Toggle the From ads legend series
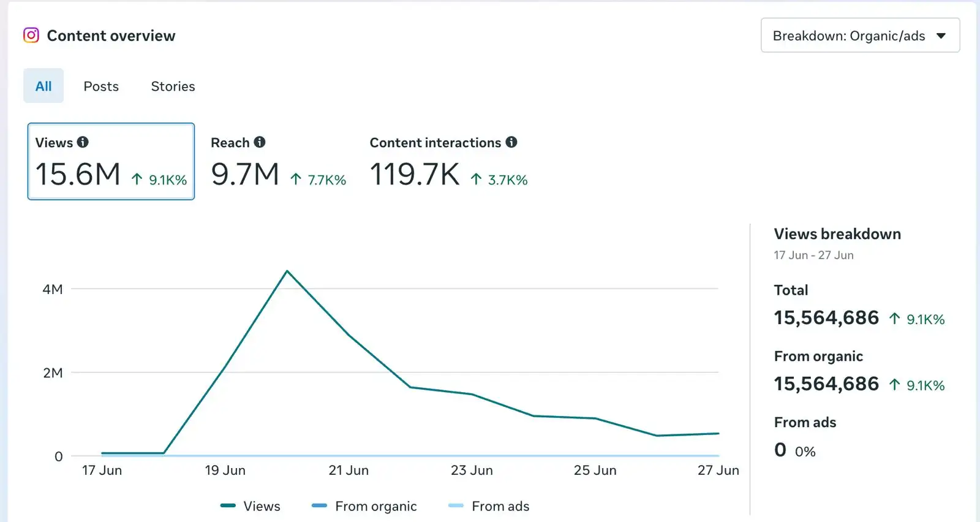980x522 pixels. (x=489, y=506)
